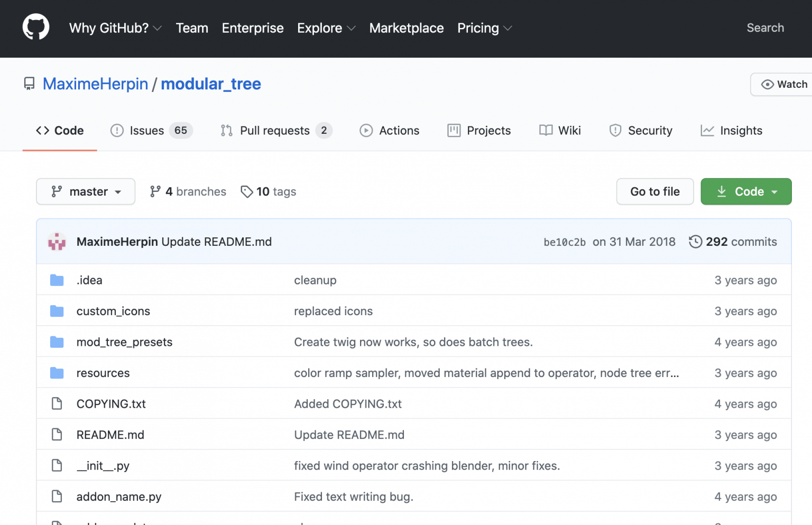Viewport: 812px width, 525px height.
Task: Open the master branch dropdown
Action: pyautogui.click(x=86, y=191)
